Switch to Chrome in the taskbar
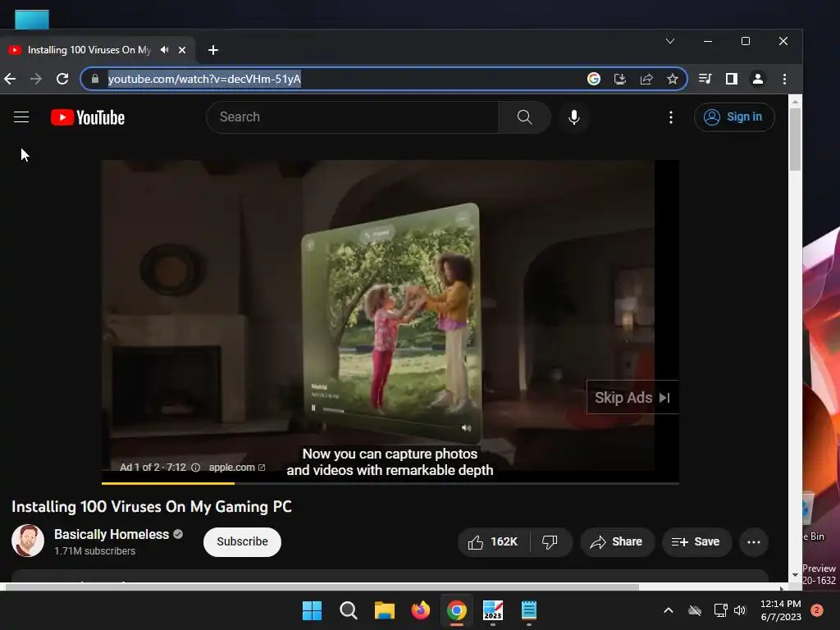 456,610
